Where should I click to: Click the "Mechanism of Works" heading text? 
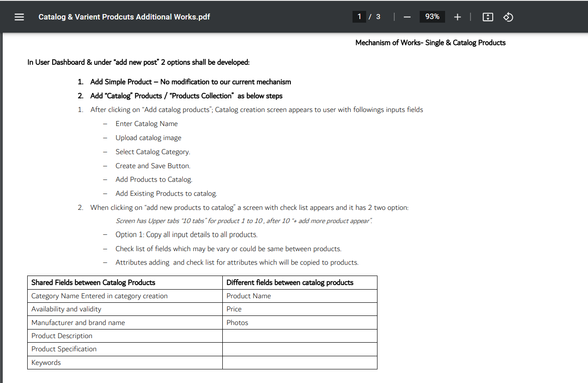[x=430, y=43]
